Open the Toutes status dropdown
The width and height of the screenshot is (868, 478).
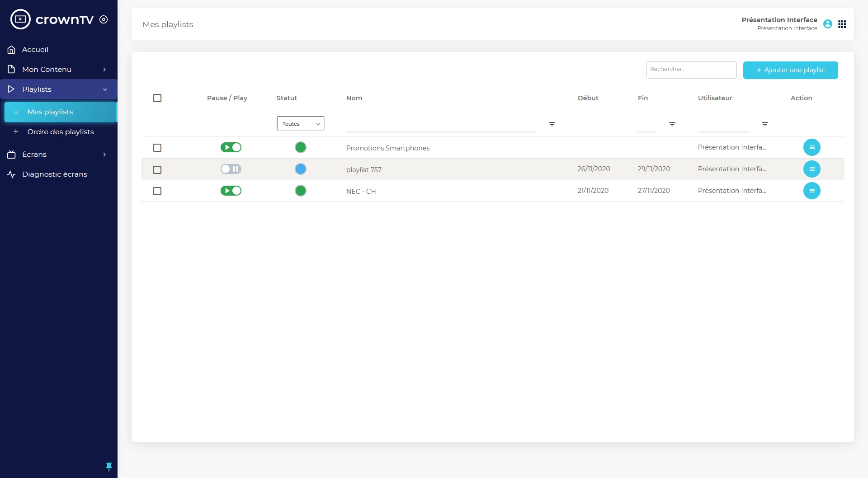point(300,124)
